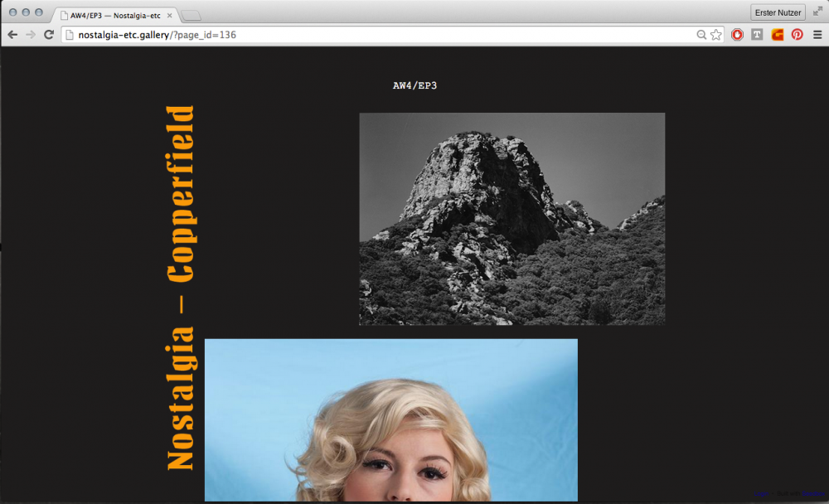Open the Erster Nutzer profile switcher
This screenshot has width=829, height=504.
pyautogui.click(x=778, y=12)
